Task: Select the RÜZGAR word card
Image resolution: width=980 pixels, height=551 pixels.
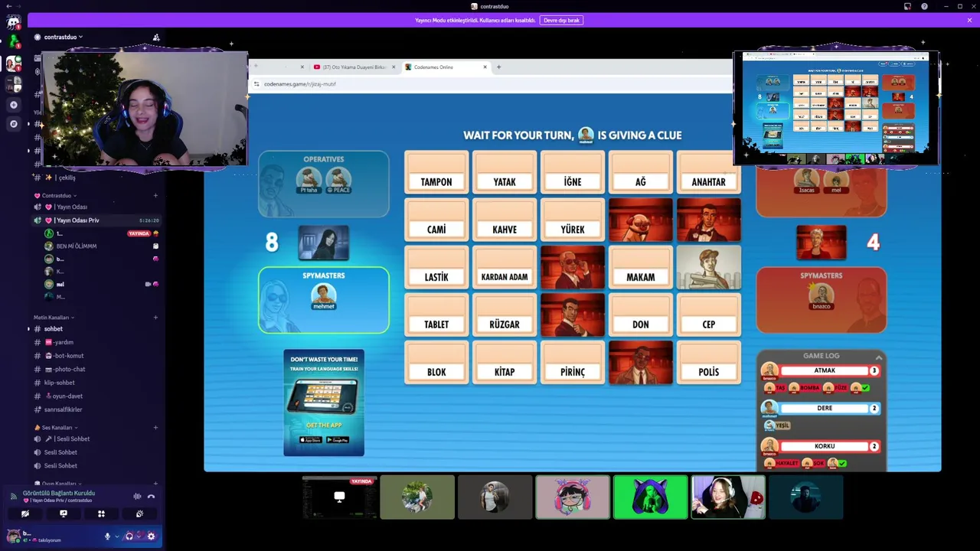Action: coord(505,315)
